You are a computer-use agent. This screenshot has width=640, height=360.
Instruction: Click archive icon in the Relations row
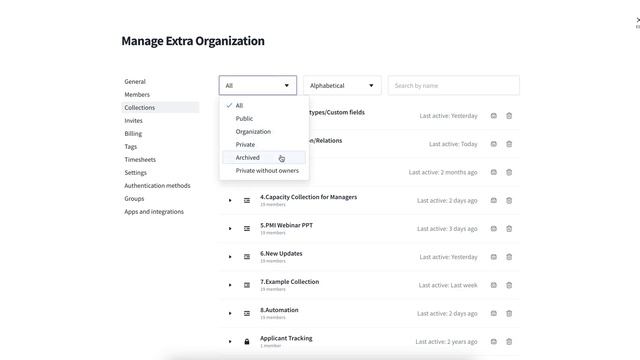[x=493, y=144]
